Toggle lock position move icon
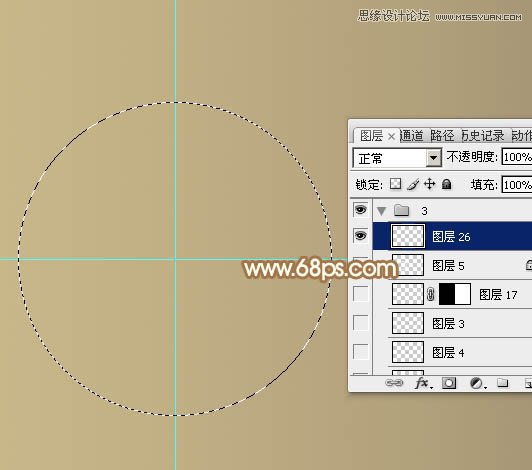532x470 pixels. click(x=430, y=184)
